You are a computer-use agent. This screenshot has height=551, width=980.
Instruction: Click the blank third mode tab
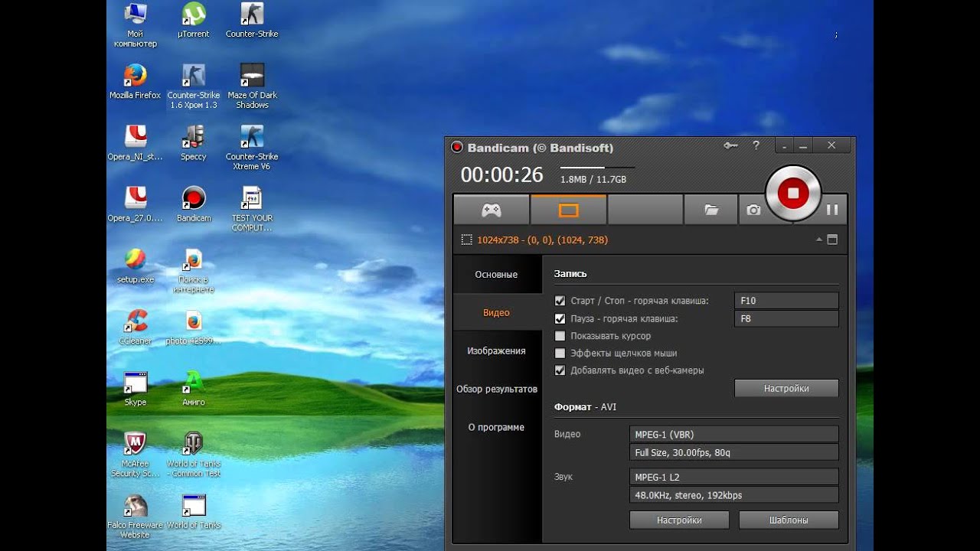click(645, 210)
